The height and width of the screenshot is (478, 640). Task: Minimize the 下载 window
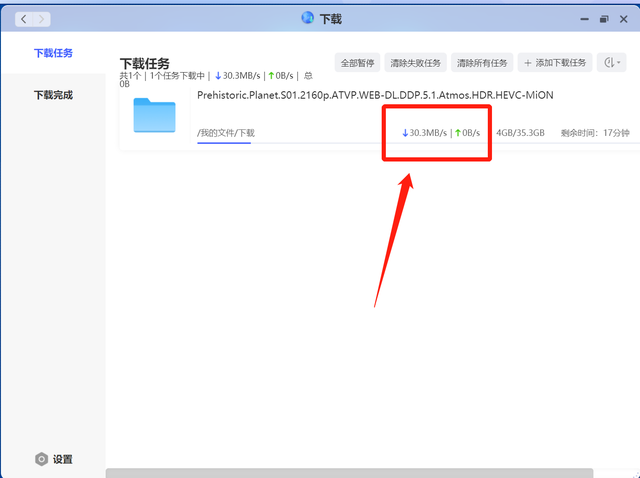click(584, 19)
